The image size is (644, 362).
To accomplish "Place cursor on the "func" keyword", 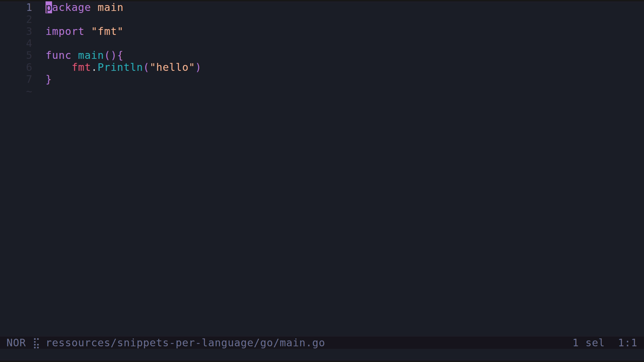I will click(x=58, y=55).
